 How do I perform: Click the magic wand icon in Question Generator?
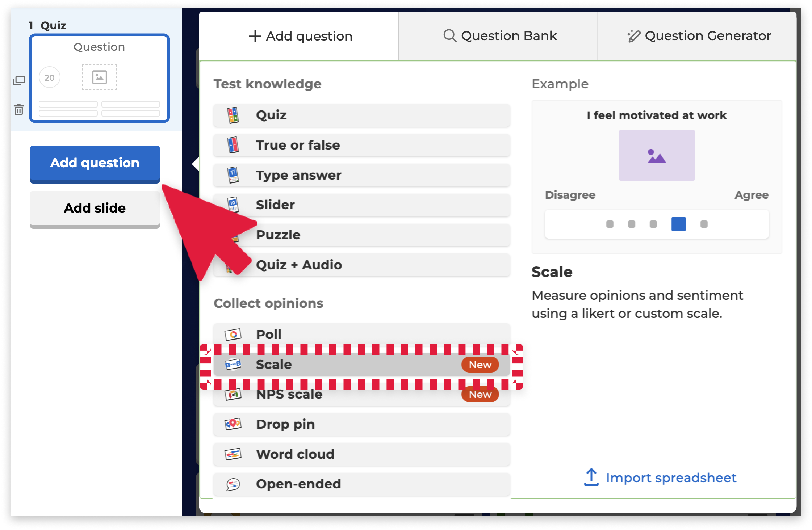tap(633, 36)
